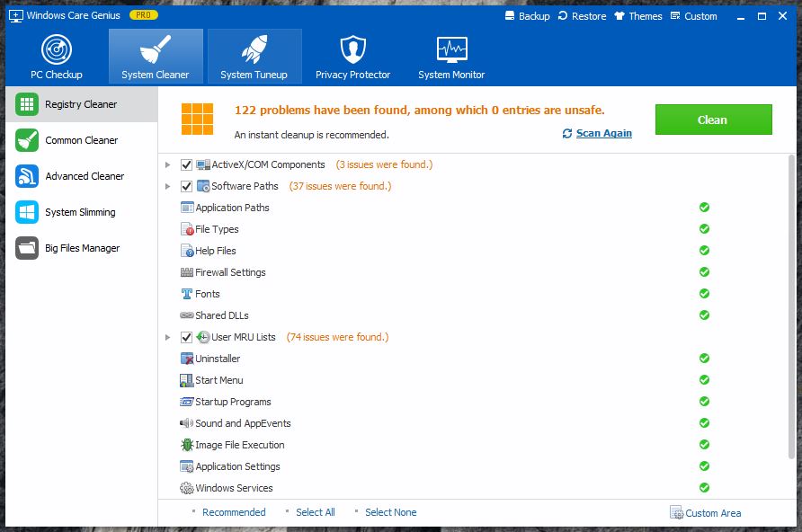Open the Big Files Manager tab
Image resolution: width=802 pixels, height=532 pixels.
[82, 248]
